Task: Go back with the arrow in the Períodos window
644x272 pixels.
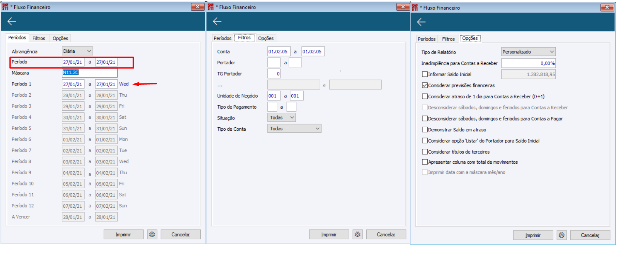Action: pyautogui.click(x=12, y=21)
